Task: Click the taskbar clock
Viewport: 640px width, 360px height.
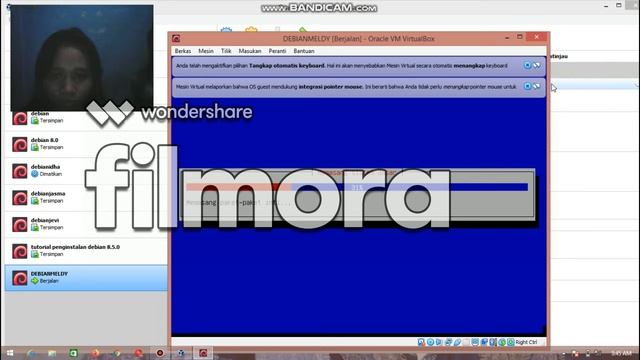Action: click(622, 353)
